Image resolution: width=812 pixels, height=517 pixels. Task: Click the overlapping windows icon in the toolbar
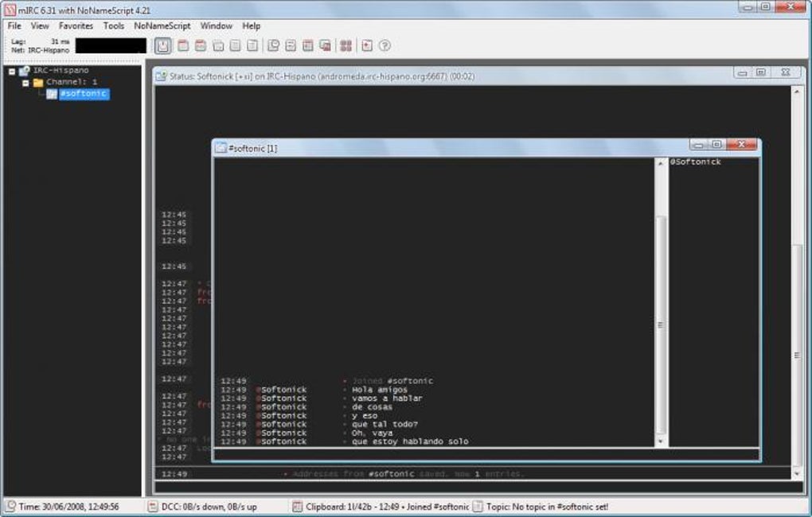click(326, 45)
